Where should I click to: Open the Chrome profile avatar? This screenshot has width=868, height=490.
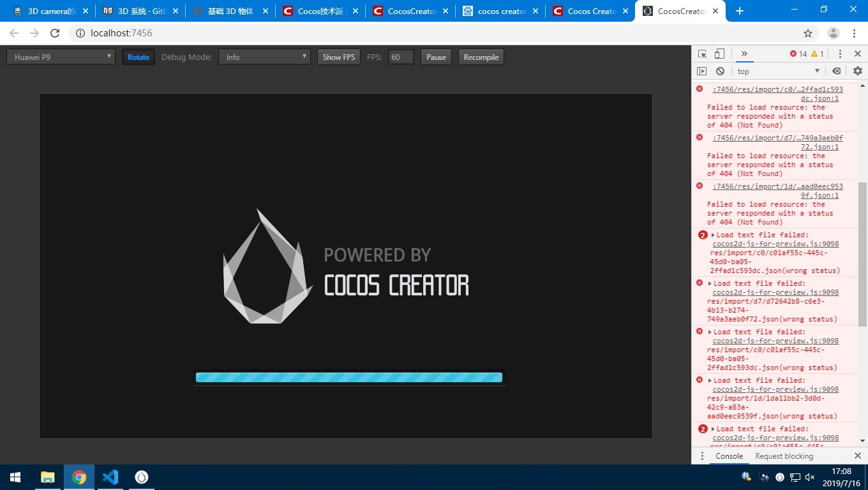pyautogui.click(x=834, y=33)
